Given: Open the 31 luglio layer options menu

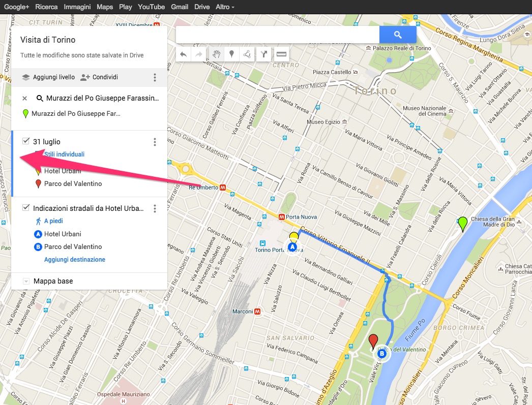Looking at the screenshot, I should tap(155, 142).
